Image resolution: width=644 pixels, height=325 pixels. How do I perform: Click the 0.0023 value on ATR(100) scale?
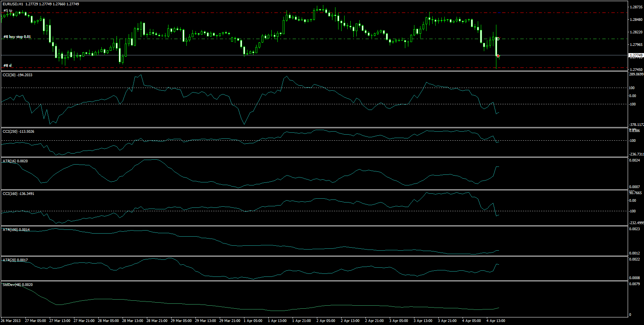click(635, 229)
